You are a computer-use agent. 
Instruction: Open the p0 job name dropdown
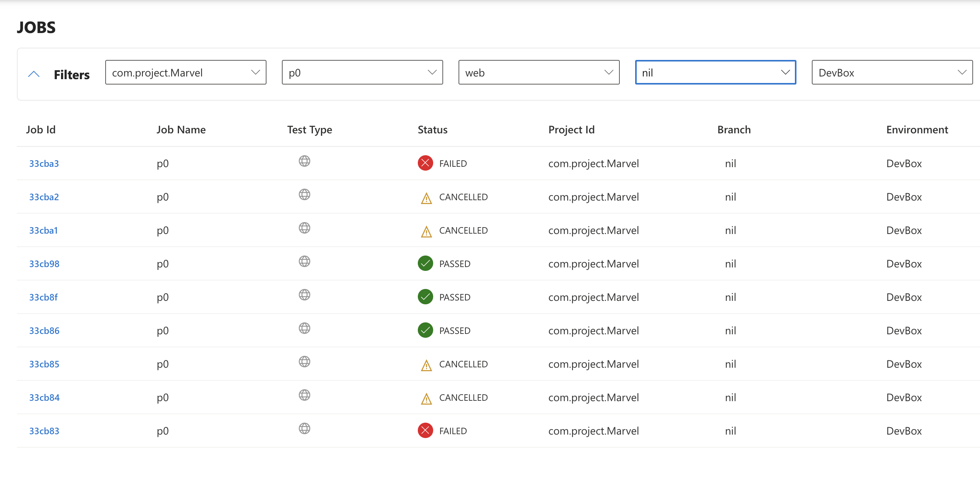[362, 73]
